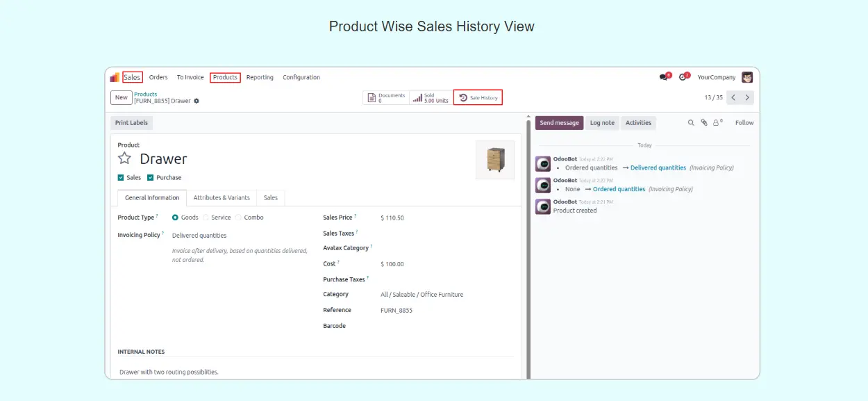Click the Drawer product image thumbnail
This screenshot has height=401, width=868.
pyautogui.click(x=494, y=160)
